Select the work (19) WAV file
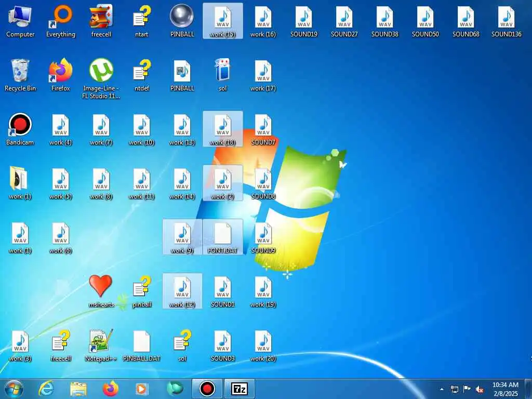This screenshot has height=399, width=532. point(263,291)
